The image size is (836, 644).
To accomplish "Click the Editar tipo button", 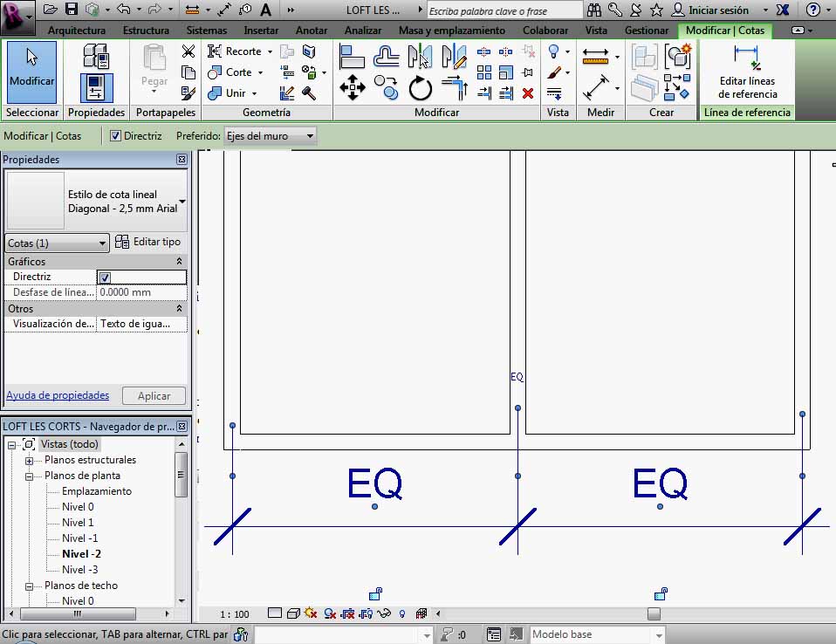I will tap(148, 242).
